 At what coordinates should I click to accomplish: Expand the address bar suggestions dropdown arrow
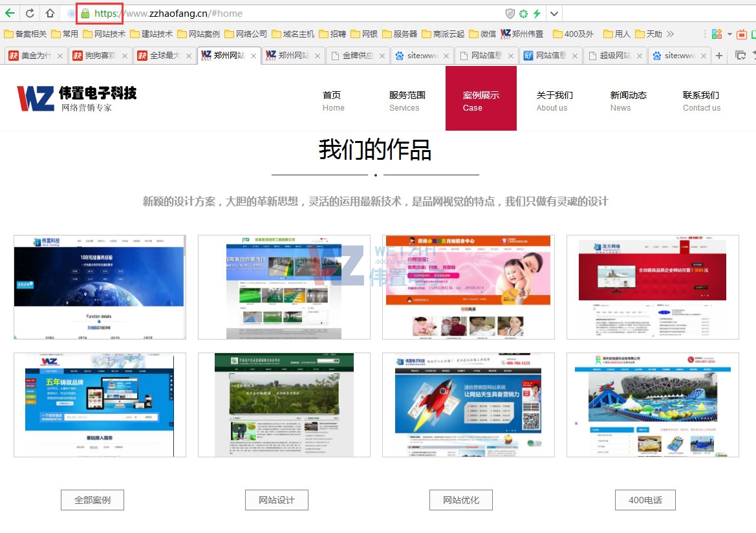[554, 13]
